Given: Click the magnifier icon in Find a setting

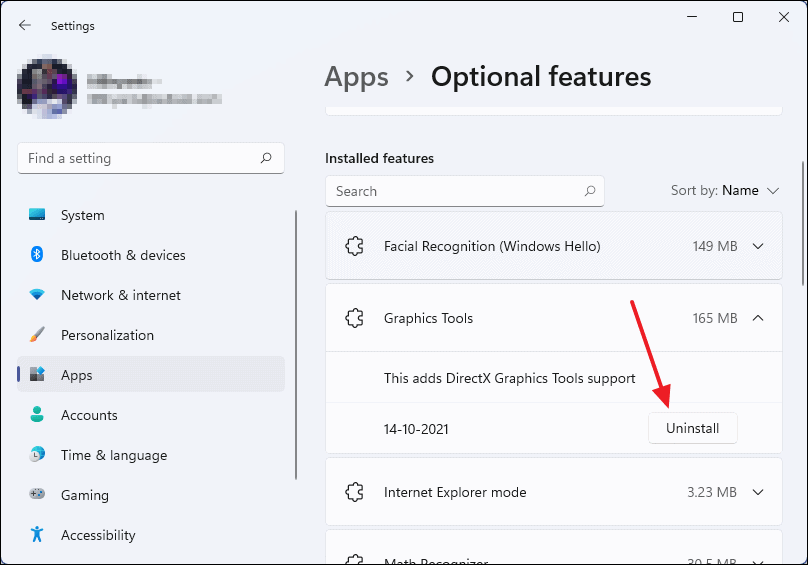Looking at the screenshot, I should click(x=266, y=158).
